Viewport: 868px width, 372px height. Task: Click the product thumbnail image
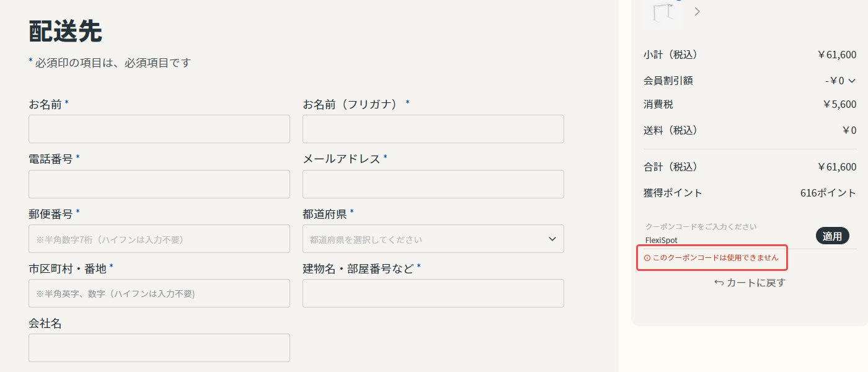(x=662, y=12)
